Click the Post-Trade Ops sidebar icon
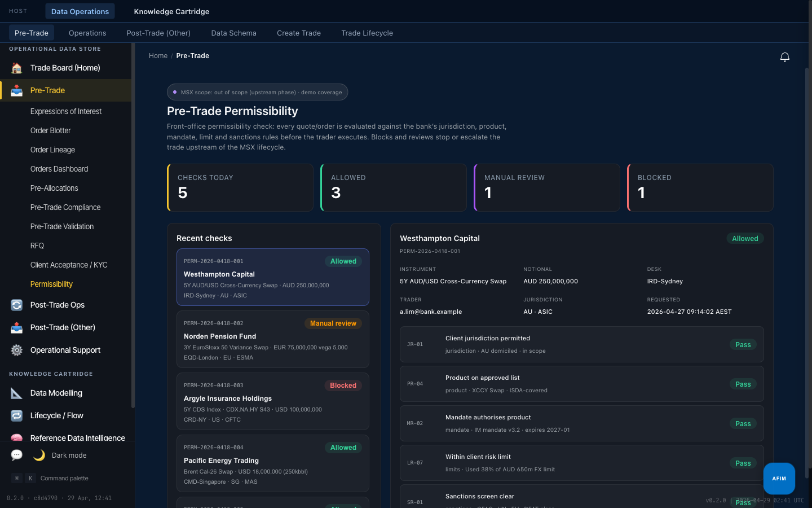This screenshot has height=508, width=812. (x=17, y=305)
